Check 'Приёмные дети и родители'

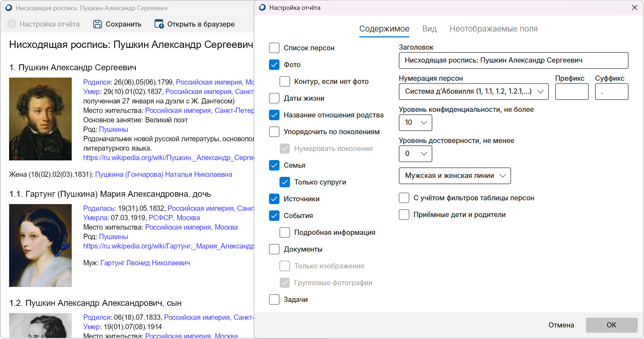click(x=404, y=215)
